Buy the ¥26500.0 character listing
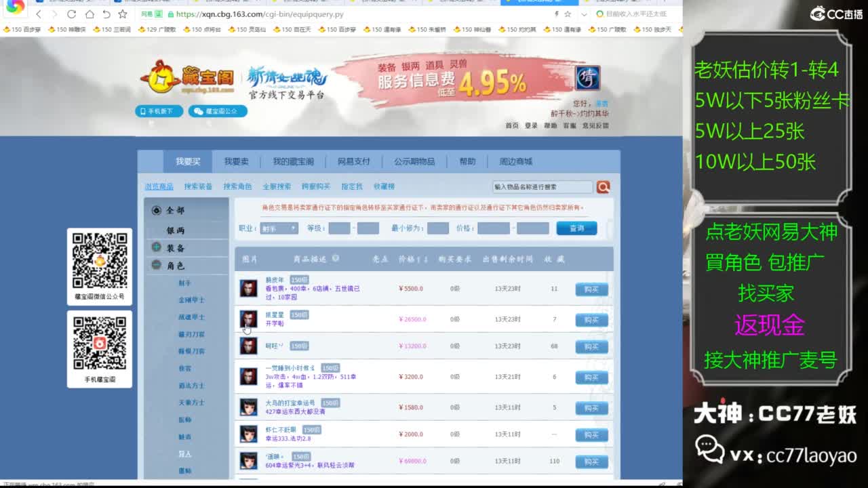This screenshot has height=488, width=868. 591,320
